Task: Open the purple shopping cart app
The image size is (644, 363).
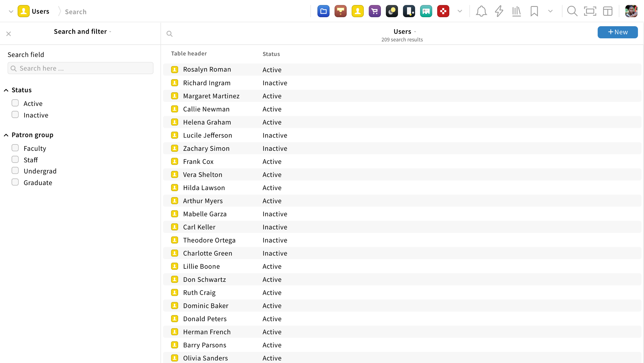Action: pos(375,11)
